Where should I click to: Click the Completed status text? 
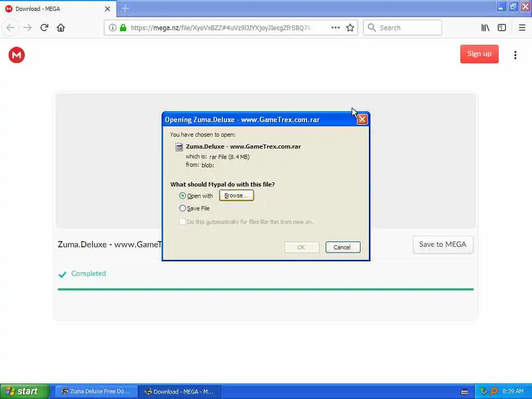coord(88,273)
